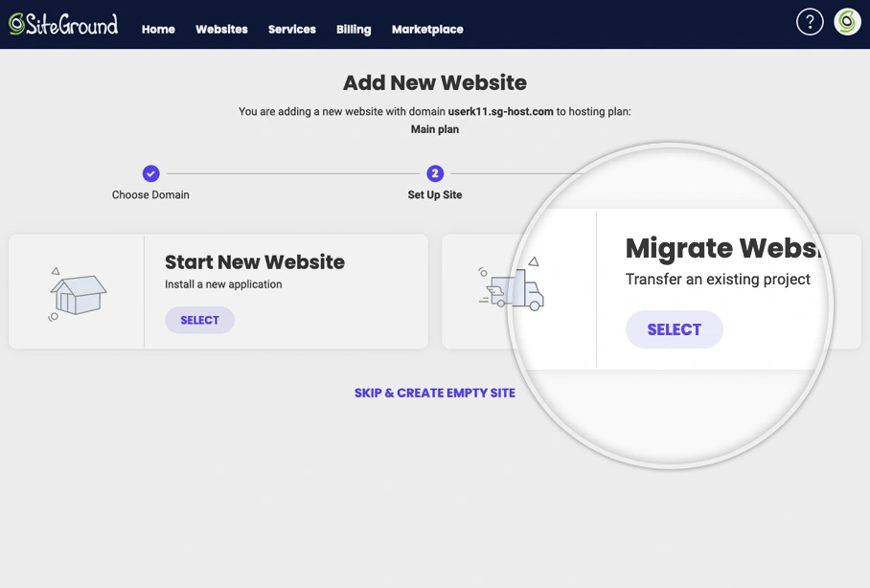Image resolution: width=870 pixels, height=588 pixels.
Task: Open the help question mark icon
Action: click(x=810, y=22)
